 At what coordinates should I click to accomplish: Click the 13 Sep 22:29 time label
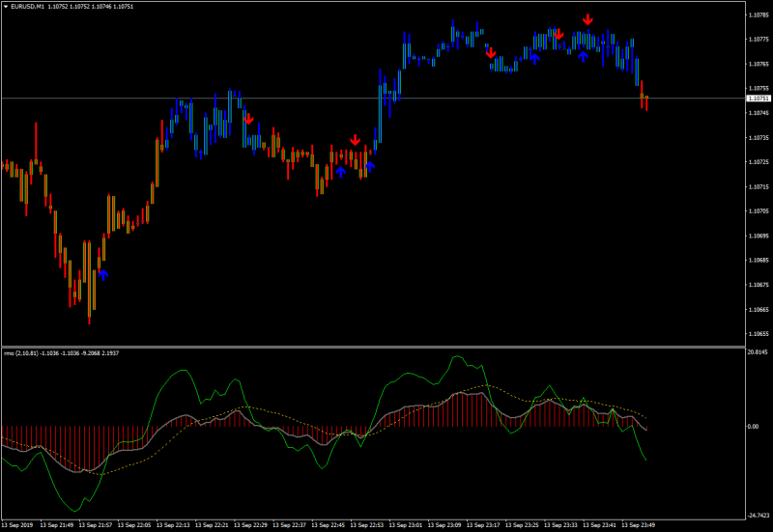[250, 525]
